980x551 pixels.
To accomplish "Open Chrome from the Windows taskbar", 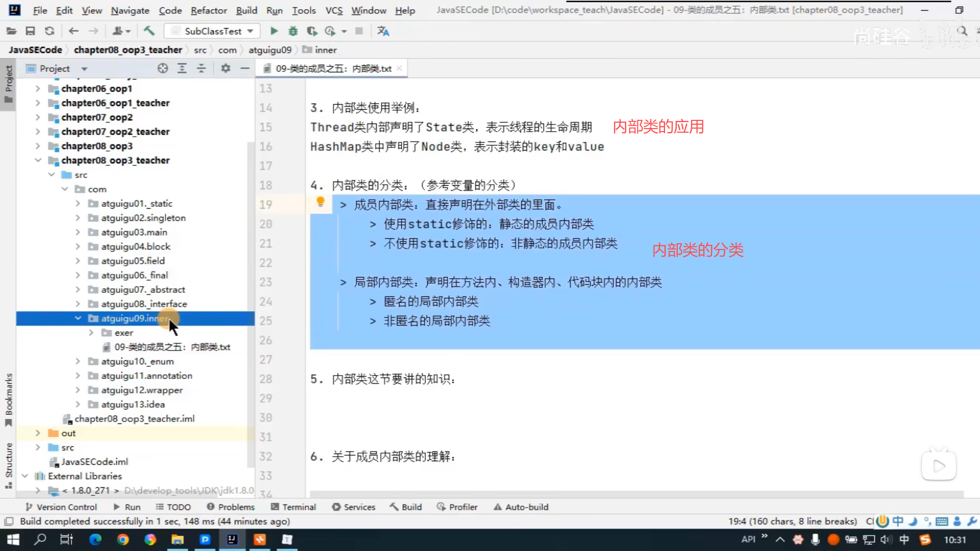I will coord(123,539).
